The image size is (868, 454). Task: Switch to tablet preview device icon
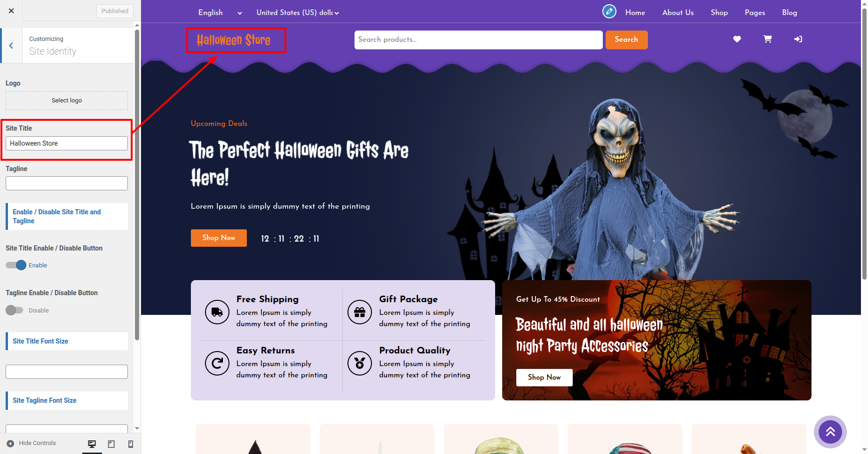pyautogui.click(x=111, y=444)
